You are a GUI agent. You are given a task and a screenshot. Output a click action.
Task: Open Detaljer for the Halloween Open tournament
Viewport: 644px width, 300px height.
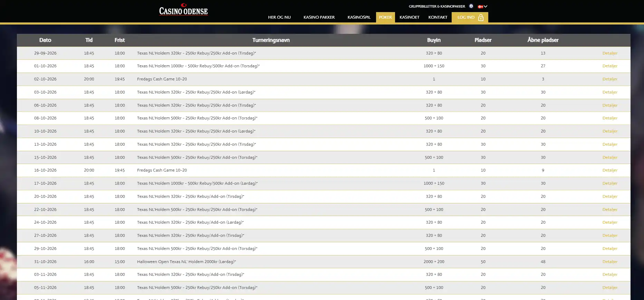[x=610, y=262]
